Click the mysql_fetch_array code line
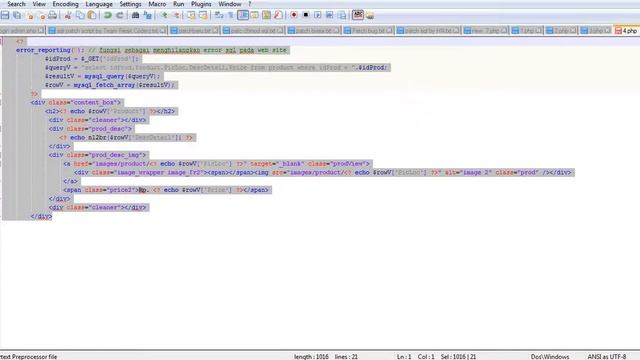The height and width of the screenshot is (360, 640). click(x=111, y=85)
